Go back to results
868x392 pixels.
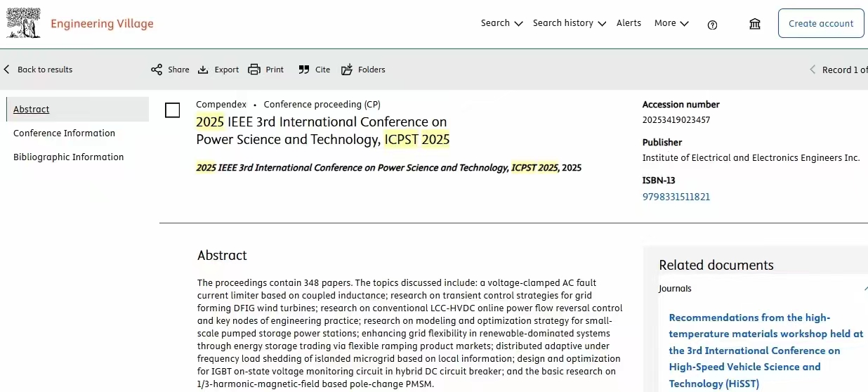coord(39,70)
